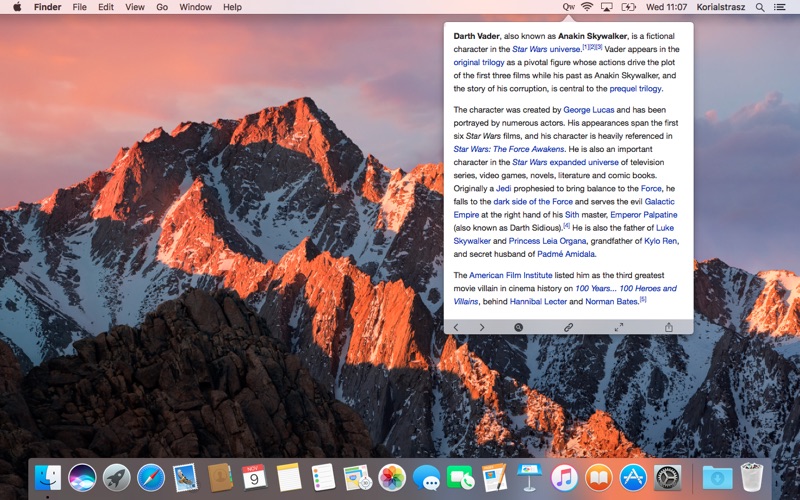Expand the popover with the full-size arrows icon
This screenshot has width=800, height=500.
pos(618,328)
